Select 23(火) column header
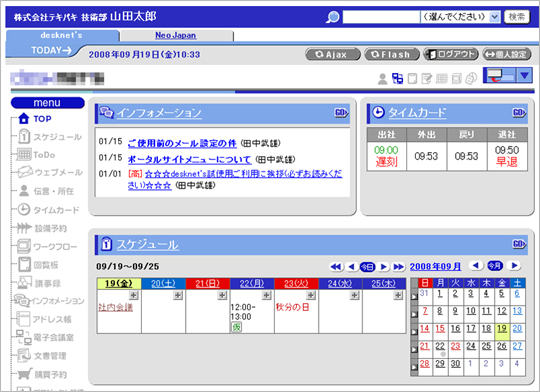Screen dimensions: 540x392 click(296, 283)
